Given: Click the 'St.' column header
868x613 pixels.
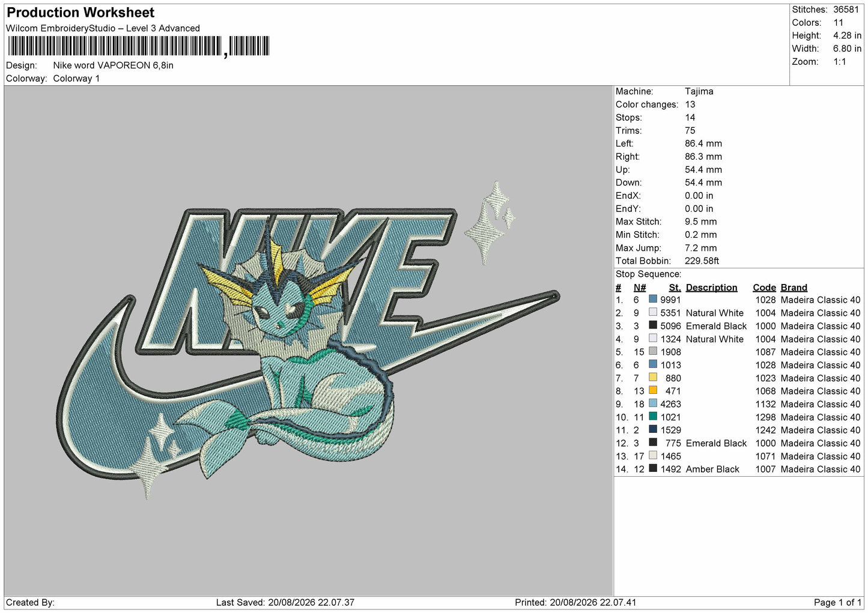Looking at the screenshot, I should [675, 288].
